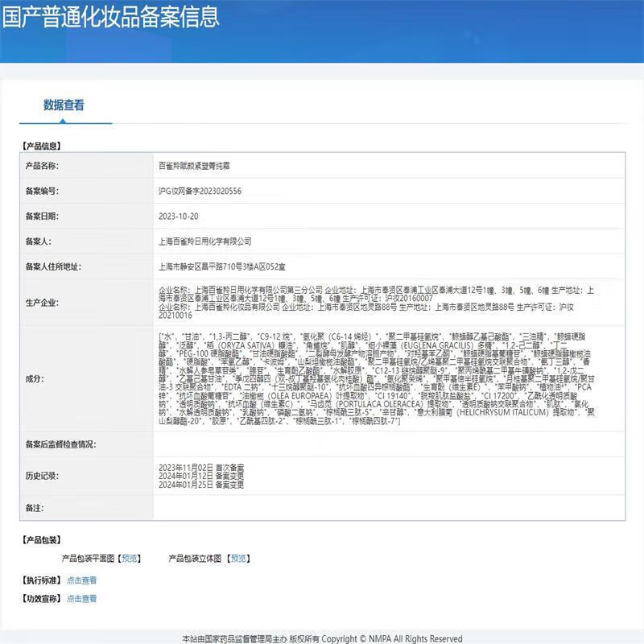Click the 历史记录 label
Screen dimensions: 644x644
(42, 476)
